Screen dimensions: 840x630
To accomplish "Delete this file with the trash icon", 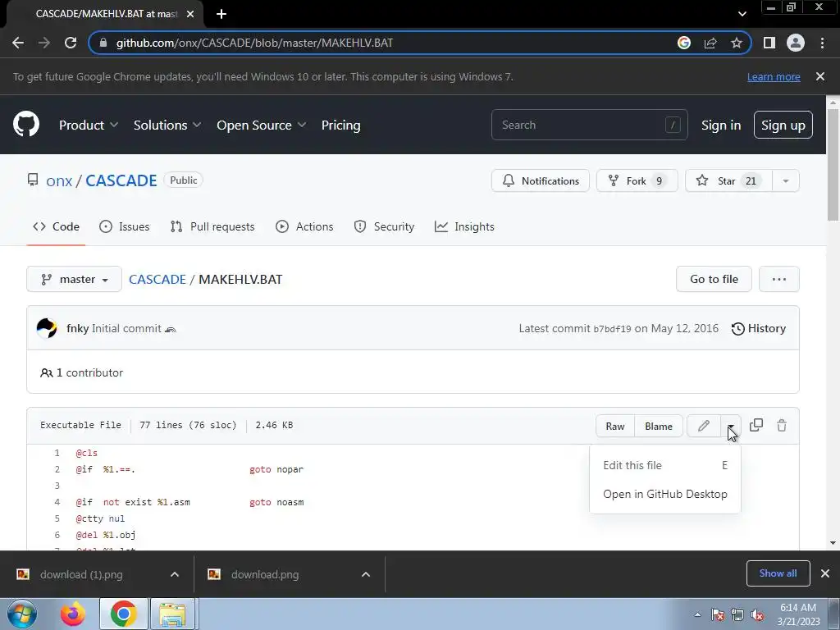I will coord(782,426).
